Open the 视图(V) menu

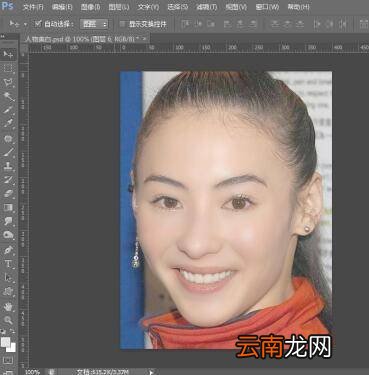(236, 7)
